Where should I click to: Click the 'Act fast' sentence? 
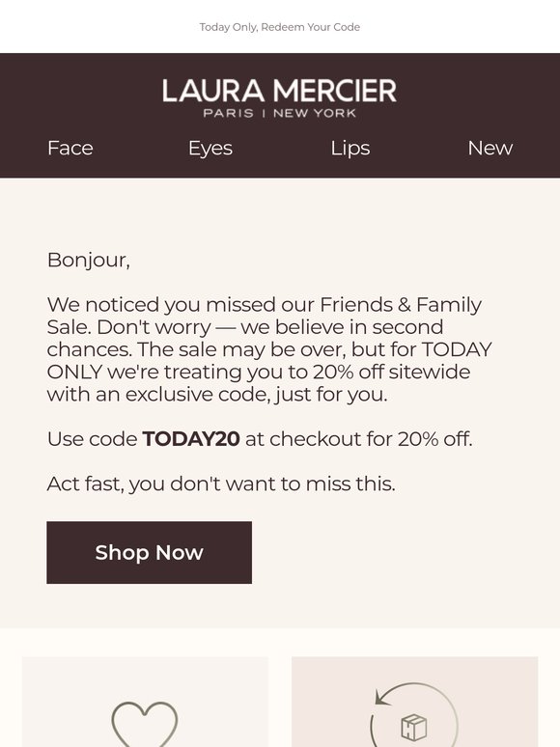(x=221, y=484)
